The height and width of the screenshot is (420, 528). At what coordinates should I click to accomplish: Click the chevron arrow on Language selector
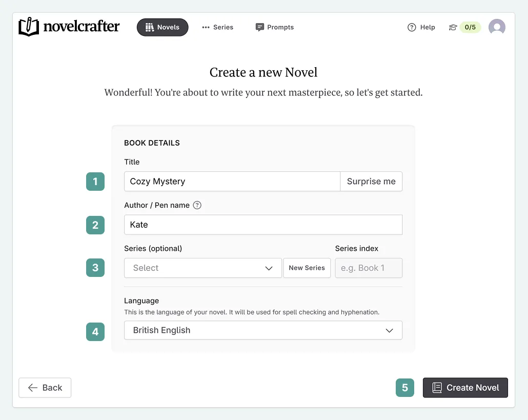(x=390, y=331)
